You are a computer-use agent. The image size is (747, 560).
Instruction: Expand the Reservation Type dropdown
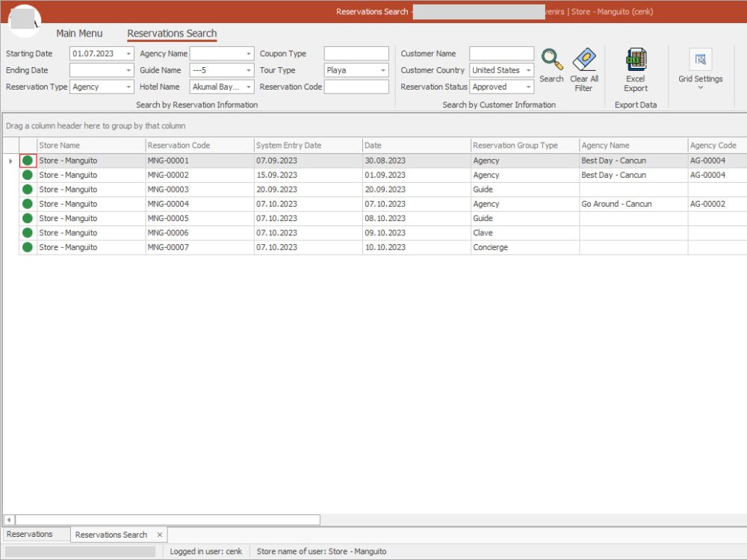point(128,87)
